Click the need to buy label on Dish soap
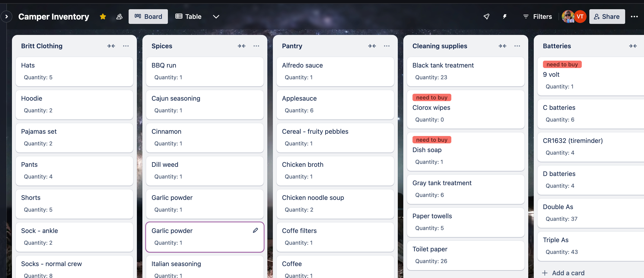 [x=432, y=140]
